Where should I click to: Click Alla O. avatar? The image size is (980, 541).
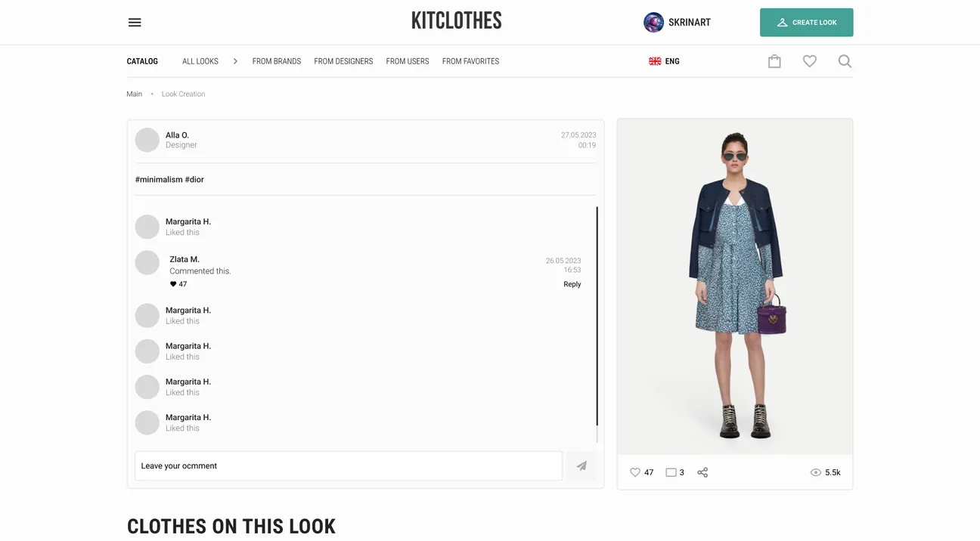[147, 140]
